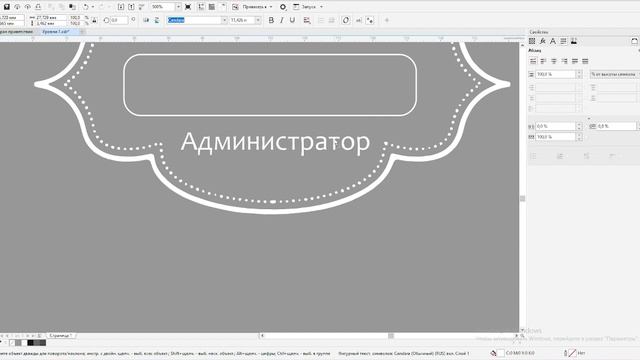Click the Text properties icon with circled O
This screenshot has height=360, width=640.
pos(346,20)
